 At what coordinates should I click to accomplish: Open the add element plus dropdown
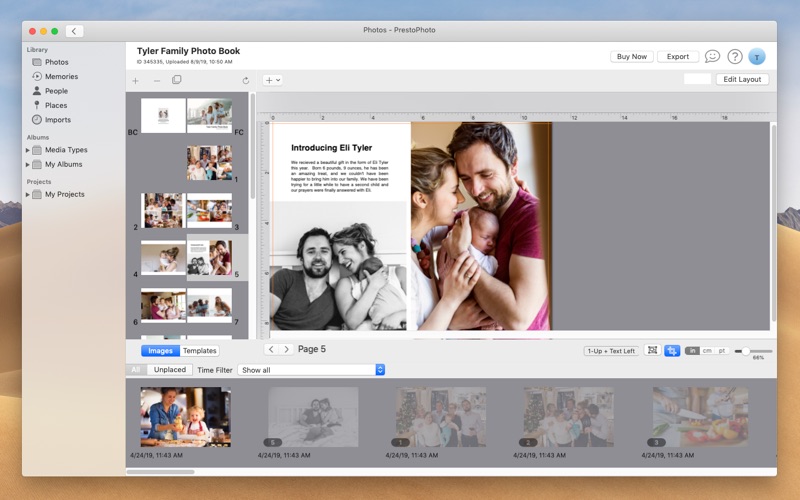click(272, 80)
